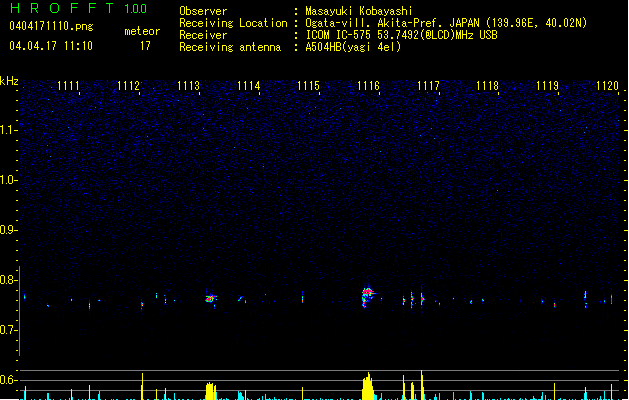
Task: Click the meteor count value 17
Action: coord(145,46)
